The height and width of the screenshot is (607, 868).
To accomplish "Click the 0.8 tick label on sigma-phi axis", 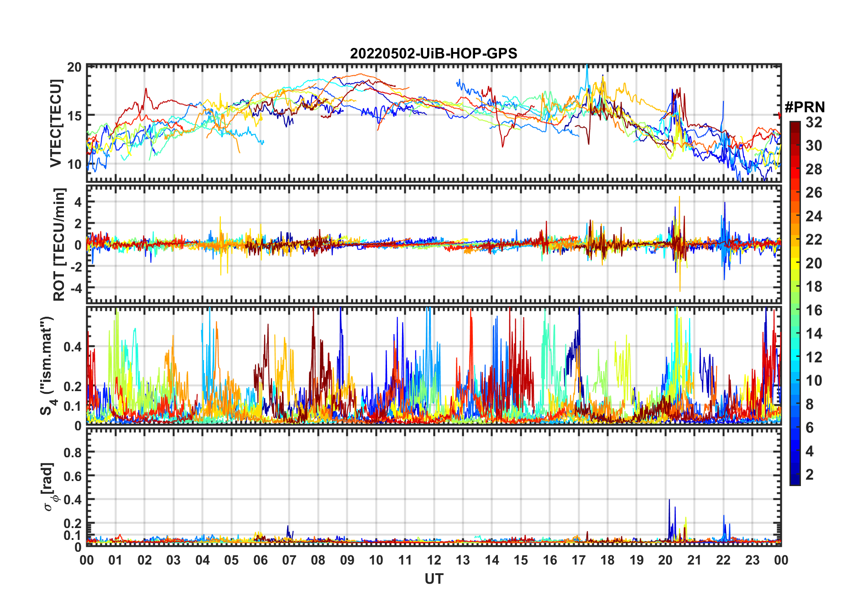I will point(73,452).
